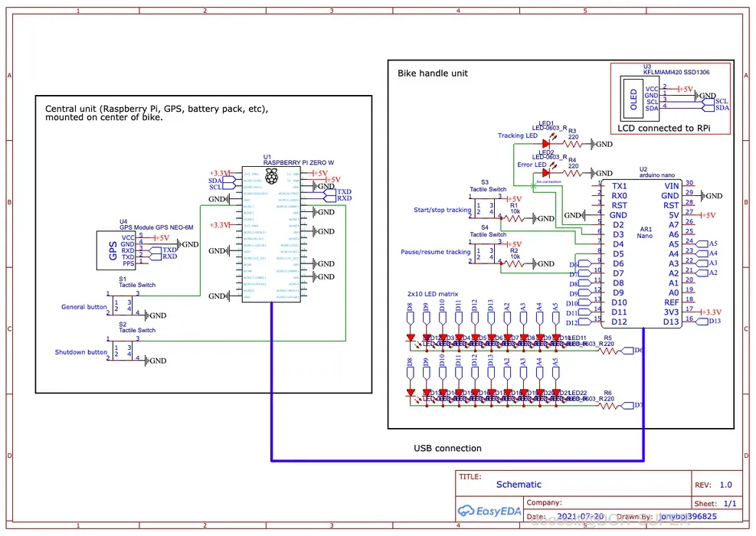Select the red LED2 symbol beside Error LED
Image resolution: width=756 pixels, height=536 pixels.
tap(546, 172)
